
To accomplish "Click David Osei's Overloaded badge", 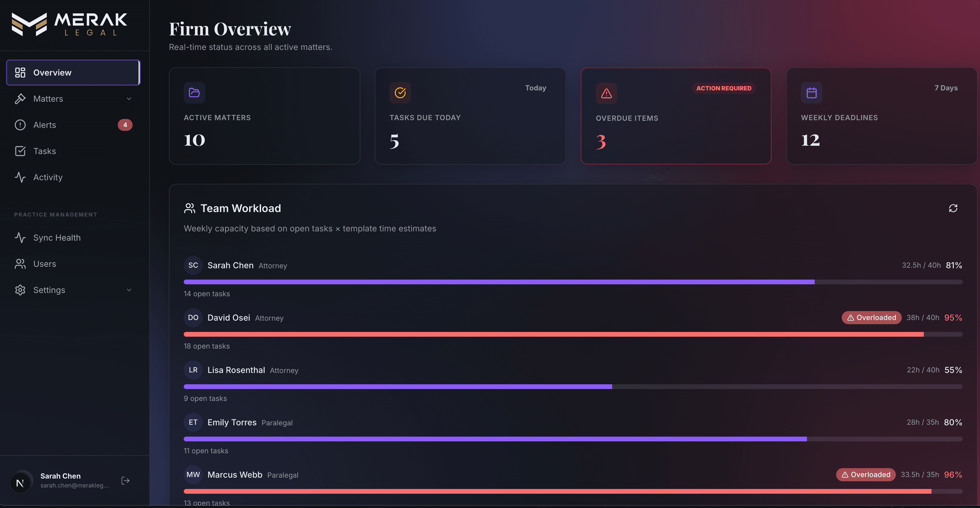I will click(871, 317).
